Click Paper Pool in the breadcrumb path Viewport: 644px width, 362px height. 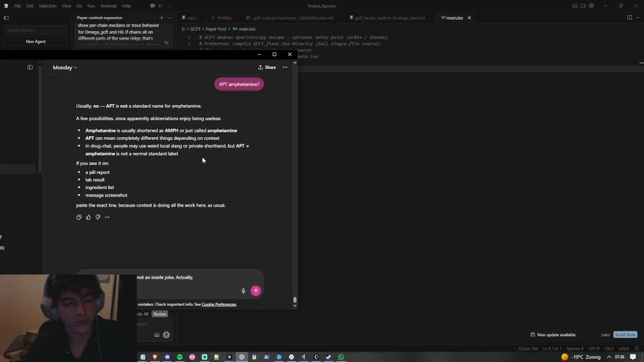(216, 29)
